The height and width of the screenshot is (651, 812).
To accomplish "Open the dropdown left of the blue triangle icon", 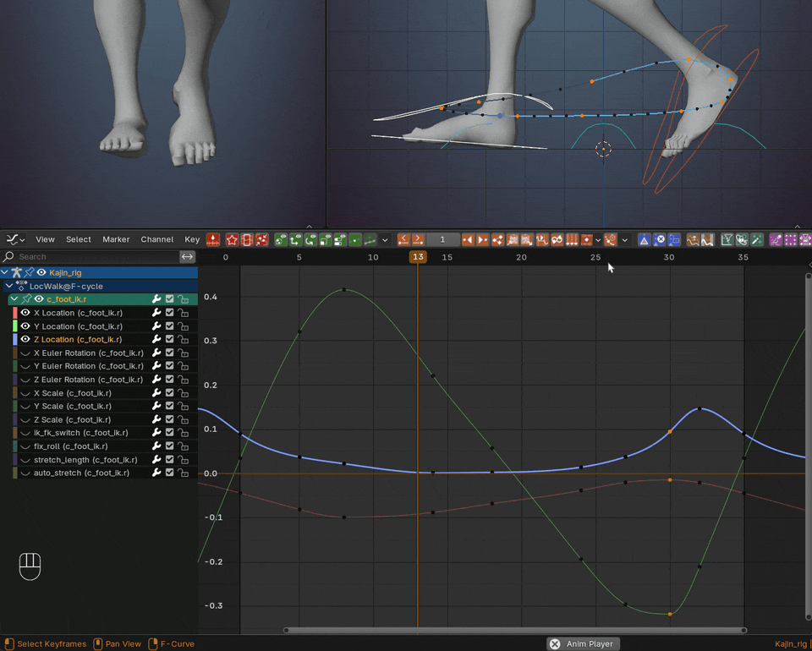I will 625,239.
